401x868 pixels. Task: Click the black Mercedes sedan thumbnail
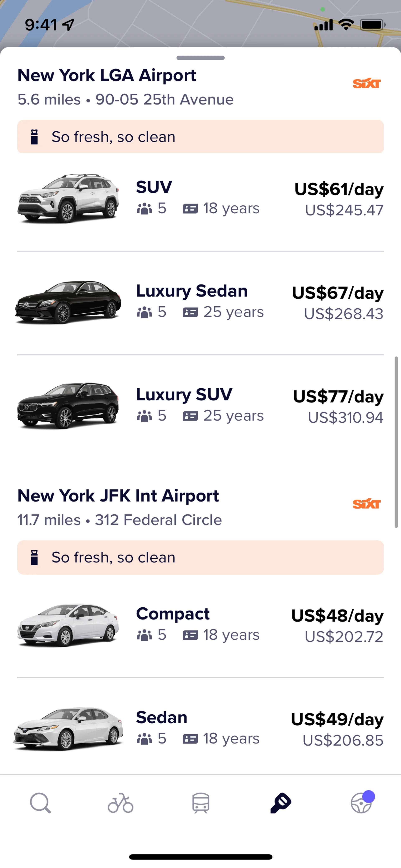pyautogui.click(x=68, y=302)
